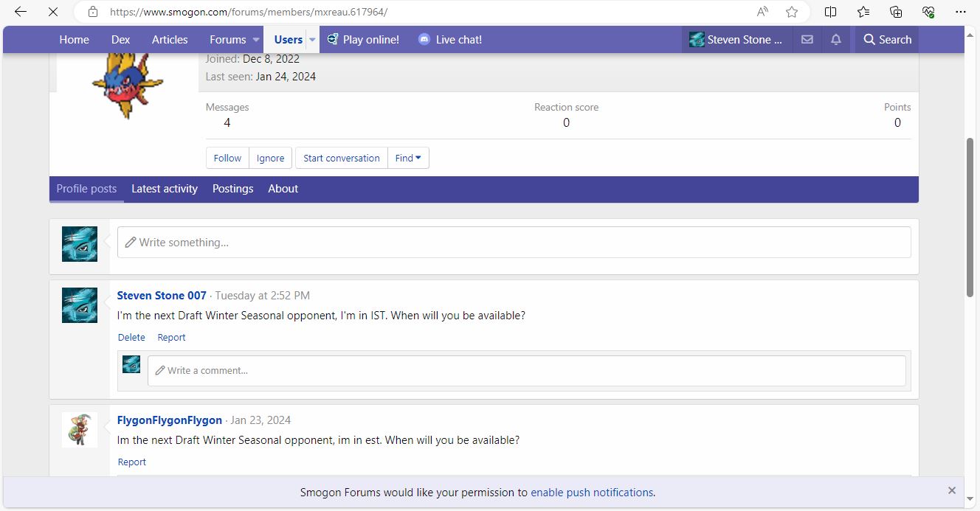Click enable push notifications link
The height and width of the screenshot is (511, 980).
click(591, 492)
